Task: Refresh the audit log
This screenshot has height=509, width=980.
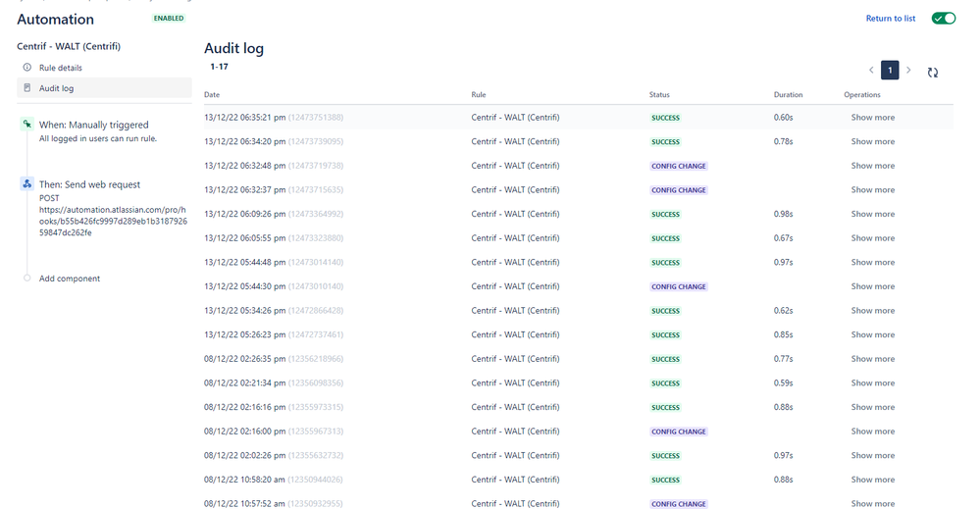Action: [933, 73]
